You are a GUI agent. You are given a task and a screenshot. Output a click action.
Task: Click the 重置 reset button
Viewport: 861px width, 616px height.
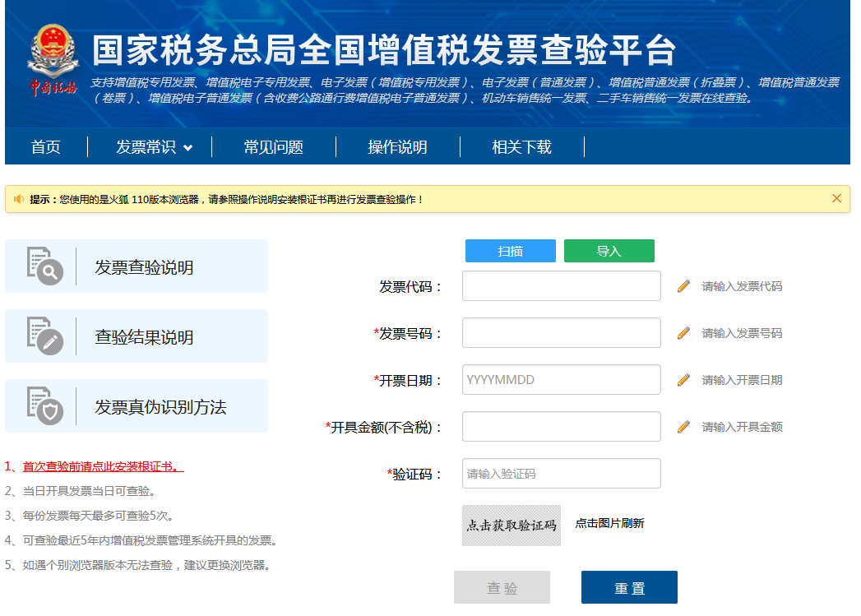click(x=629, y=587)
